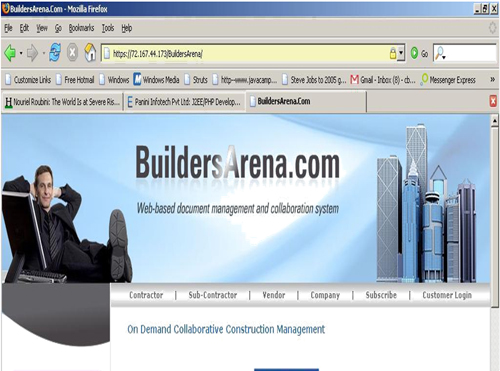
Task: Reload the page with the Refresh icon
Action: click(x=55, y=53)
